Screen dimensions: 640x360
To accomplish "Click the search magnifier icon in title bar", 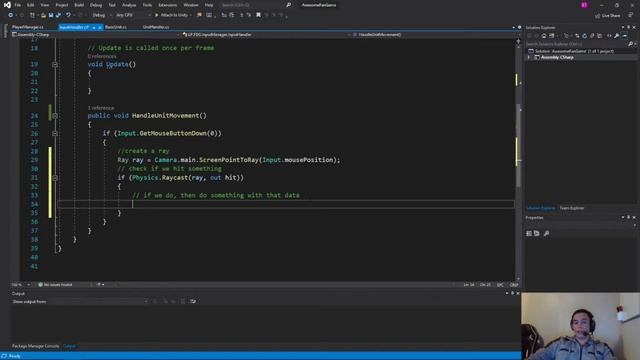I will pyautogui.click(x=289, y=5).
